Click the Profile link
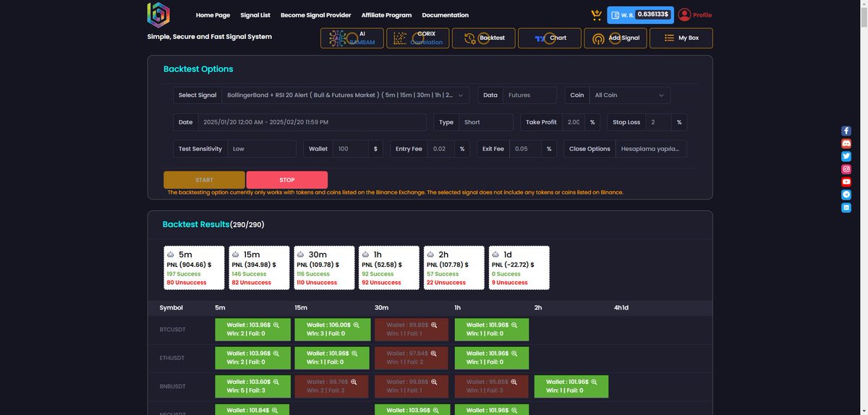The height and width of the screenshot is (415, 868). click(x=702, y=15)
